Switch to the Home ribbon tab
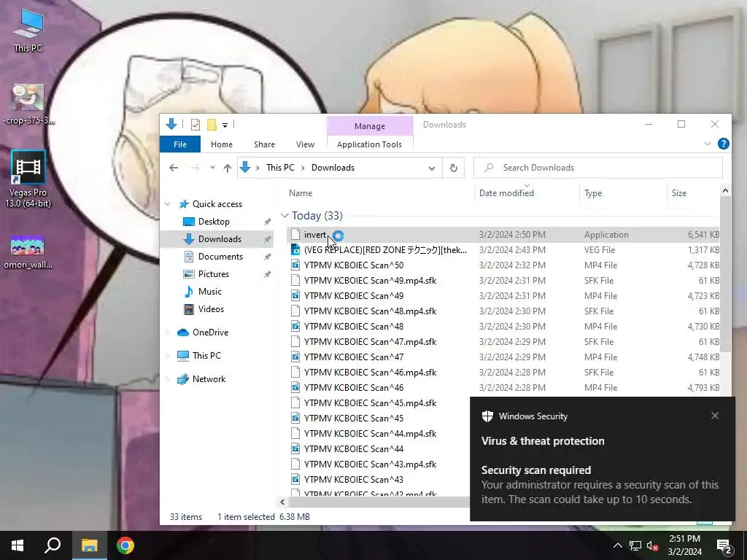 click(x=222, y=144)
